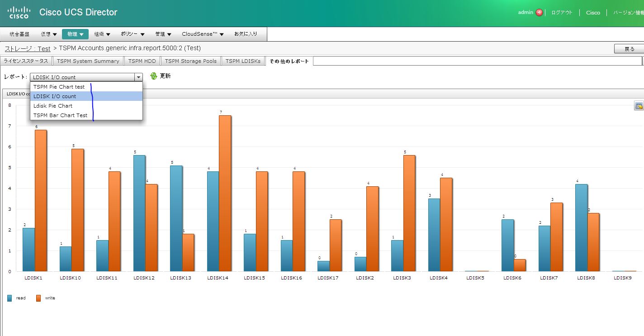Click the LDISK9 axis label
Image resolution: width=644 pixels, height=336 pixels.
(623, 278)
